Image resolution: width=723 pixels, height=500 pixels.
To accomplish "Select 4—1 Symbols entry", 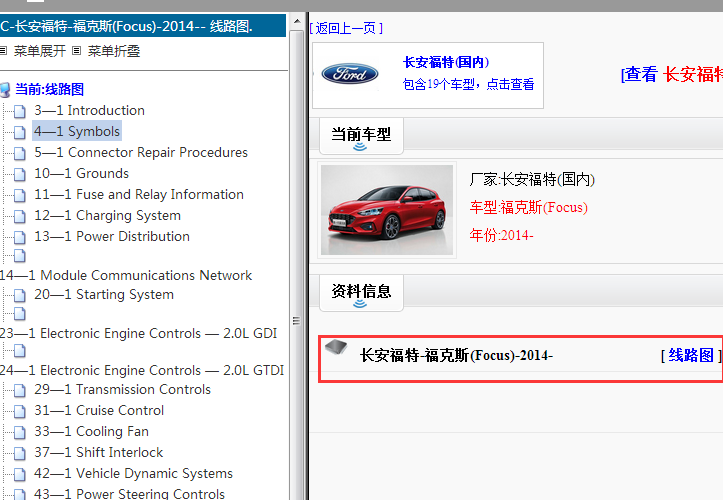I will [x=77, y=131].
